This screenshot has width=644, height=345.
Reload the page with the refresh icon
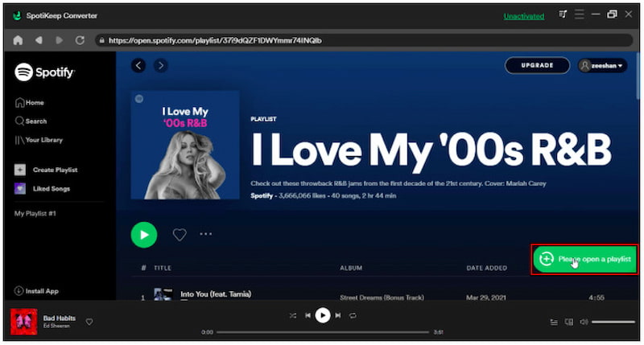pyautogui.click(x=80, y=40)
